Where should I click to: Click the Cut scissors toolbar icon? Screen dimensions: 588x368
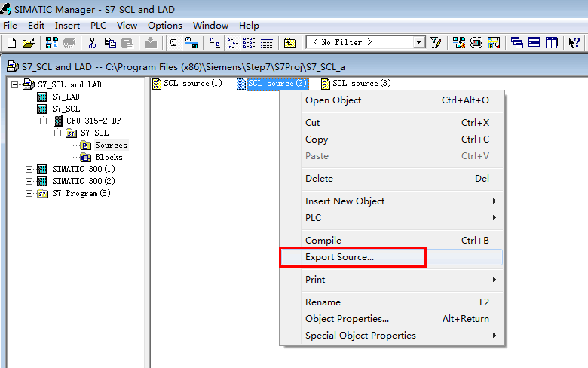point(92,43)
